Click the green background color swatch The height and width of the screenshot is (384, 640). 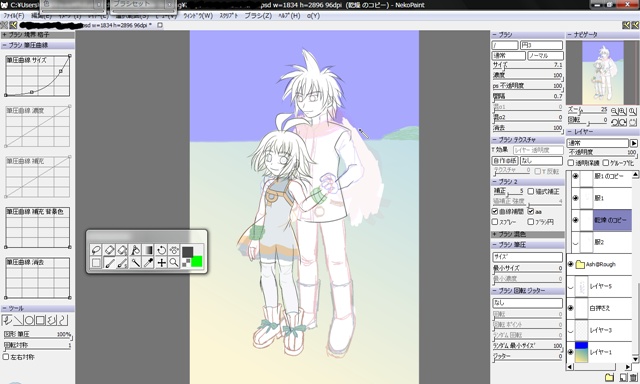click(x=197, y=262)
